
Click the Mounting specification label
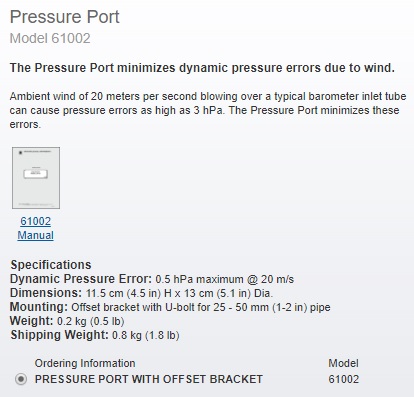point(39,307)
